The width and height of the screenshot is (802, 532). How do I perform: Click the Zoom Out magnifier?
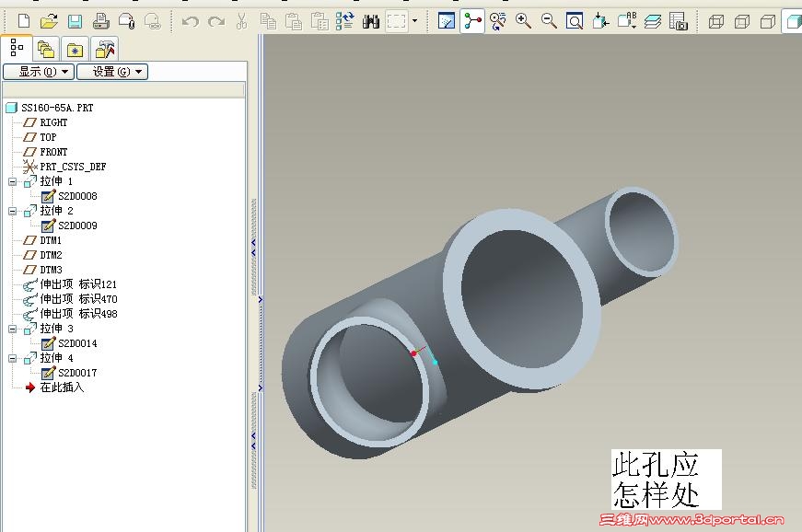click(x=549, y=21)
